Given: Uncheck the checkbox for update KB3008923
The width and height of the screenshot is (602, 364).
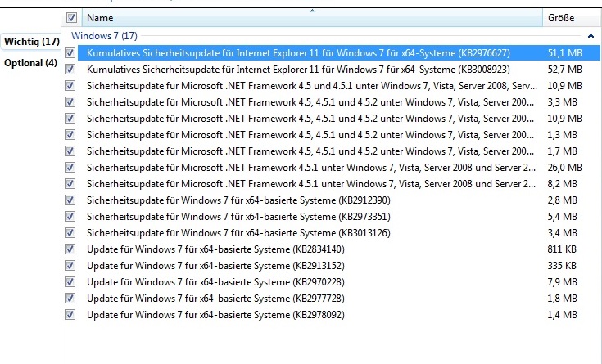Looking at the screenshot, I should 70,70.
